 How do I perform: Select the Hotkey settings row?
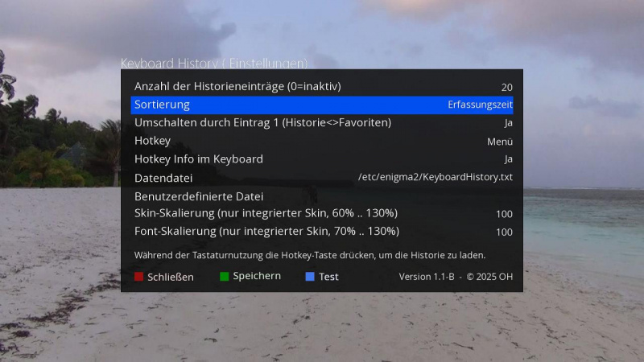pyautogui.click(x=321, y=141)
